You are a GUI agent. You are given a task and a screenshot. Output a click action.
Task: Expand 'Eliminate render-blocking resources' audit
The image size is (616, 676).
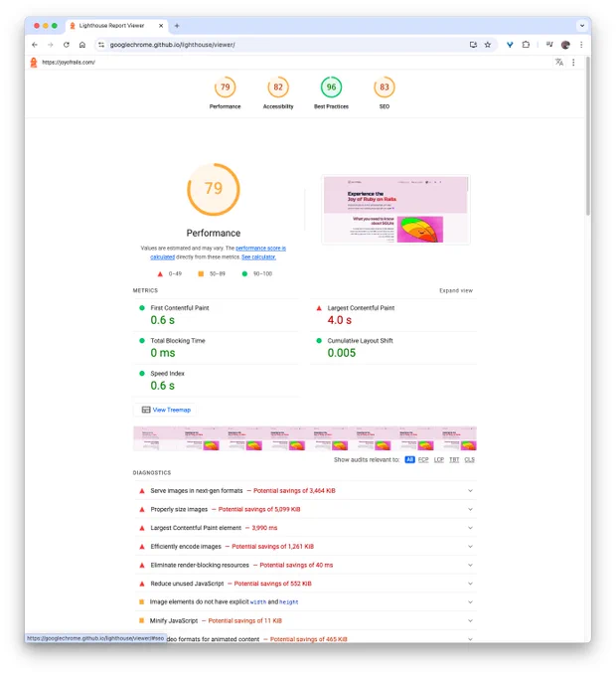point(305,565)
